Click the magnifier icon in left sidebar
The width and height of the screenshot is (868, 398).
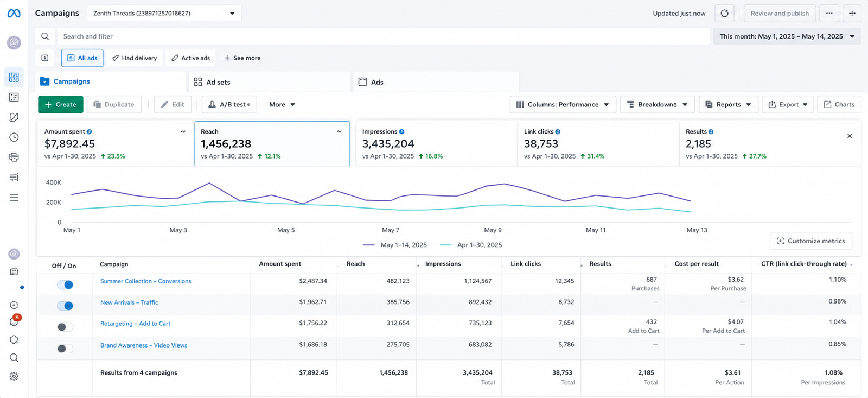[x=14, y=358]
